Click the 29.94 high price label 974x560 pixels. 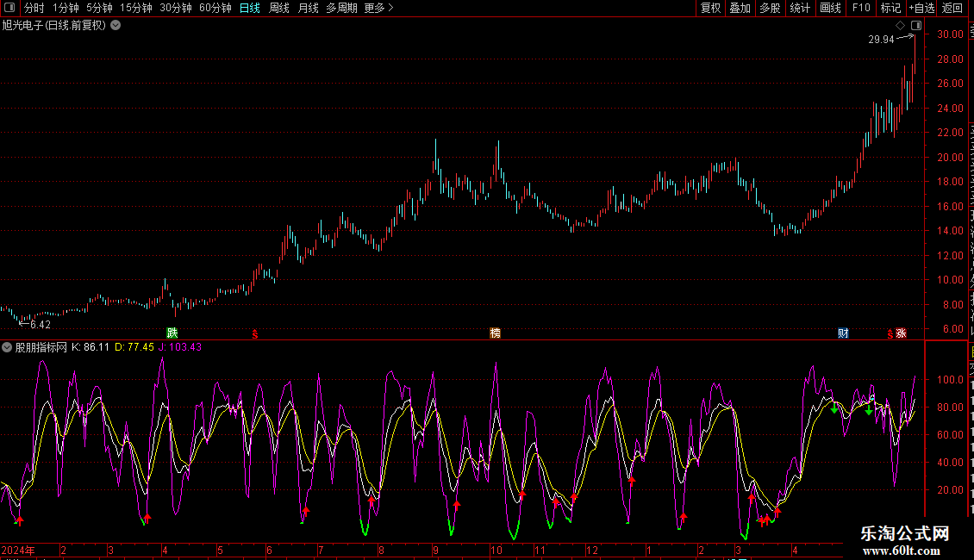tap(881, 40)
